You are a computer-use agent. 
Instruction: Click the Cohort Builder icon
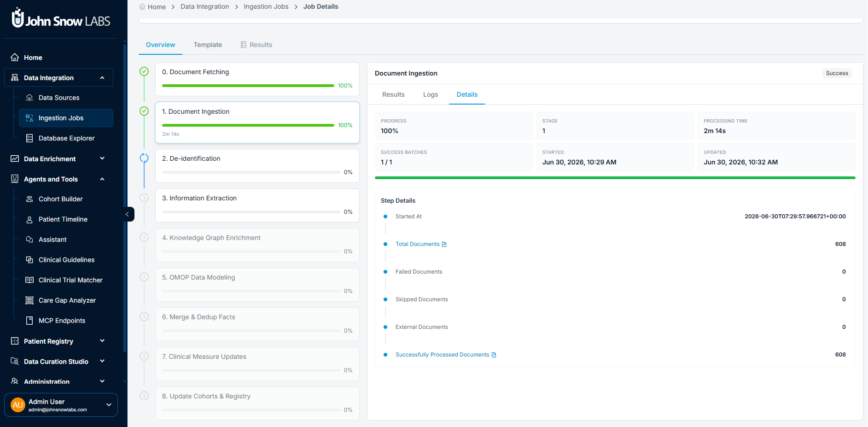tap(29, 199)
